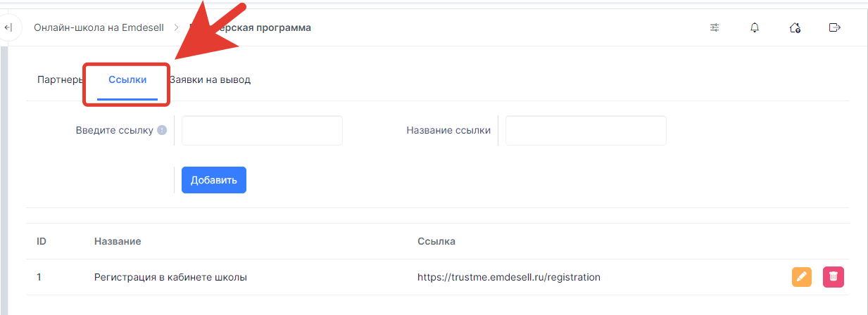Click the home icon in the header
This screenshot has width=868, height=315.
795,27
